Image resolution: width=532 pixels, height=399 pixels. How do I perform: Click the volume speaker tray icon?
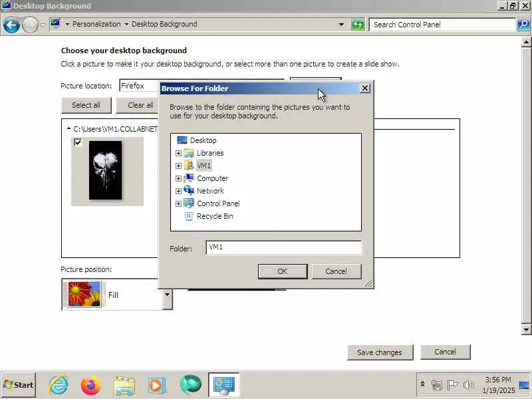469,385
